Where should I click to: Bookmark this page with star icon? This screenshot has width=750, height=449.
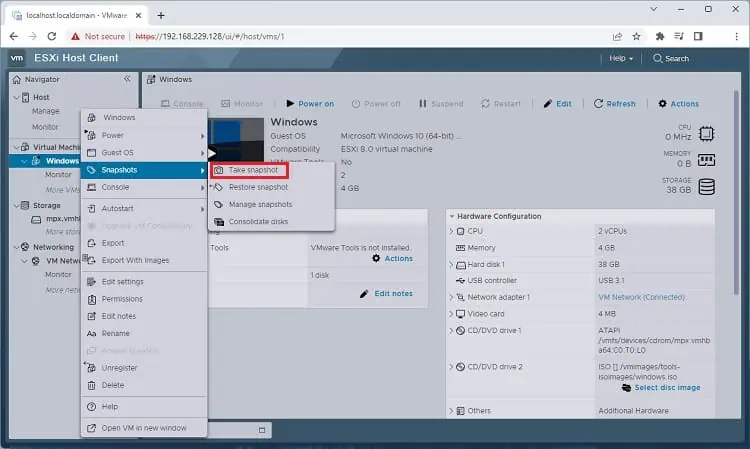coord(636,36)
